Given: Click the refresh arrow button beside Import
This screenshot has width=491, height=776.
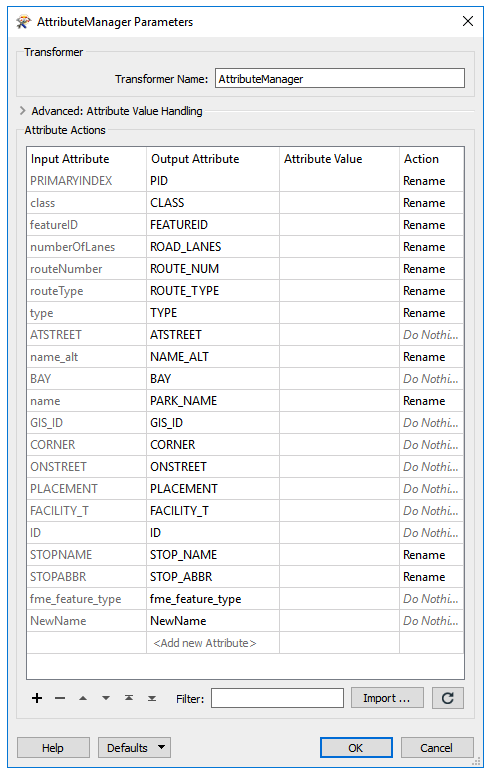Looking at the screenshot, I should click(x=448, y=698).
